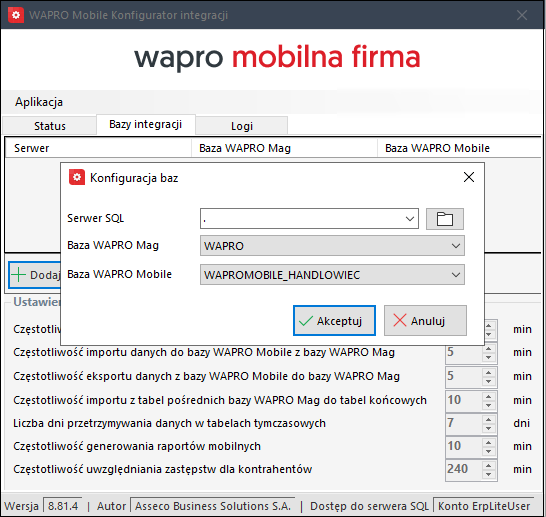This screenshot has height=517, width=546.
Task: Click Konto ErpLiteUser status bar entry
Action: pos(484,506)
